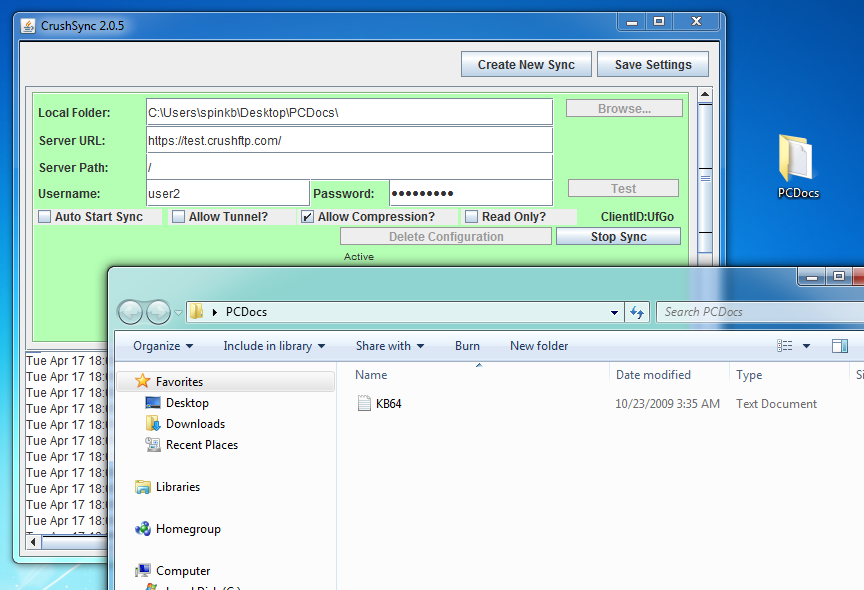864x590 pixels.
Task: Click the Search PCDocs box
Action: (760, 312)
